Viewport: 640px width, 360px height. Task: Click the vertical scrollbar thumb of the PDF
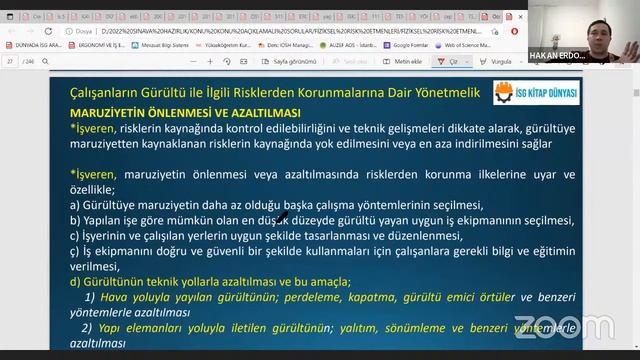[x=636, y=93]
